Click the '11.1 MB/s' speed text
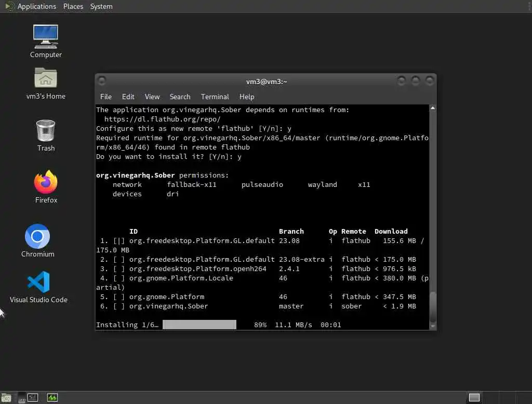 293,325
